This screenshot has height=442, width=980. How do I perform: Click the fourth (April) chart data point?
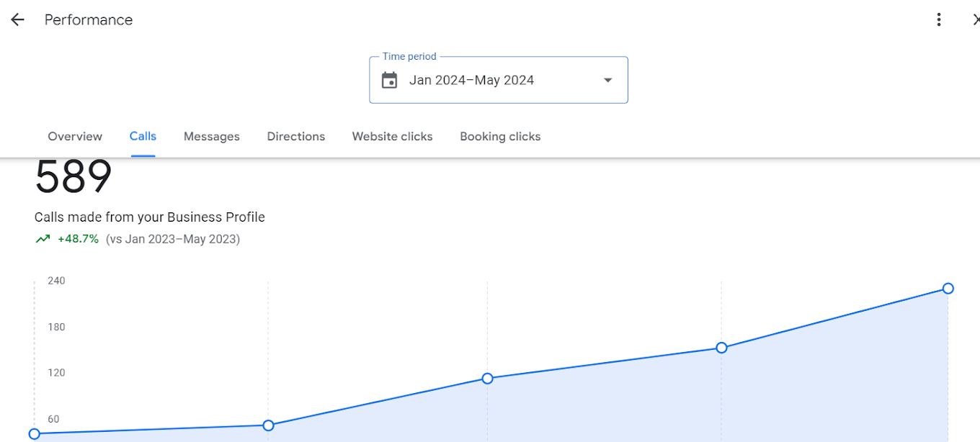(721, 348)
